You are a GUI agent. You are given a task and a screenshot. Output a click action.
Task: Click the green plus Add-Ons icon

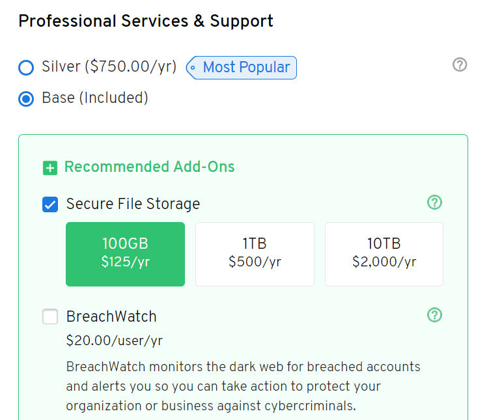(50, 168)
